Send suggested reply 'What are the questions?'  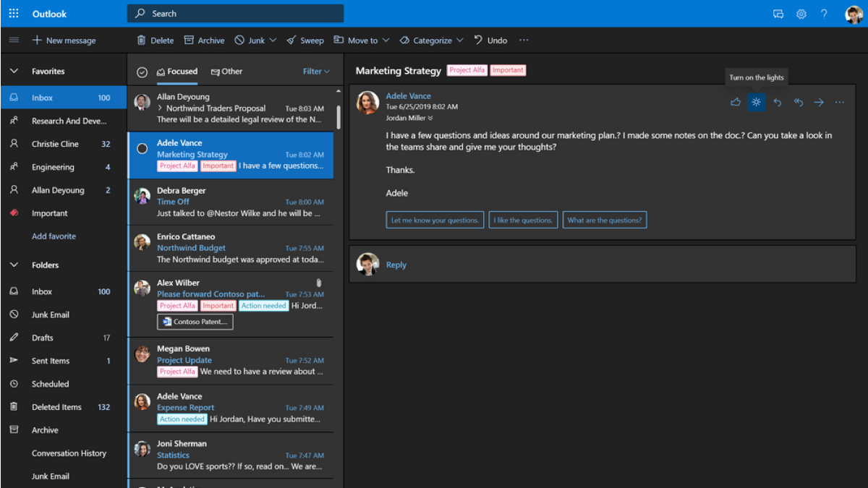(x=605, y=220)
